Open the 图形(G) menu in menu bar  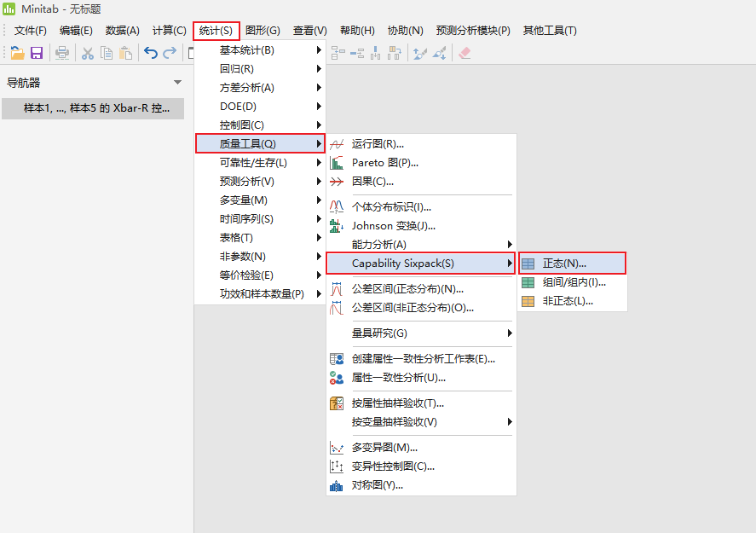pos(263,31)
